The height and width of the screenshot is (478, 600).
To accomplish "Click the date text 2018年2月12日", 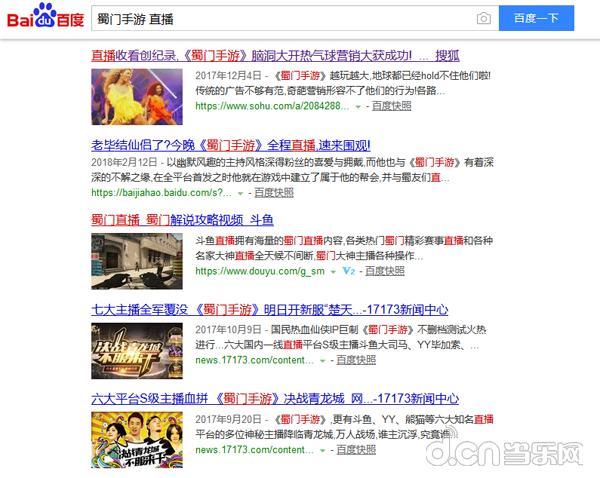I will point(124,163).
